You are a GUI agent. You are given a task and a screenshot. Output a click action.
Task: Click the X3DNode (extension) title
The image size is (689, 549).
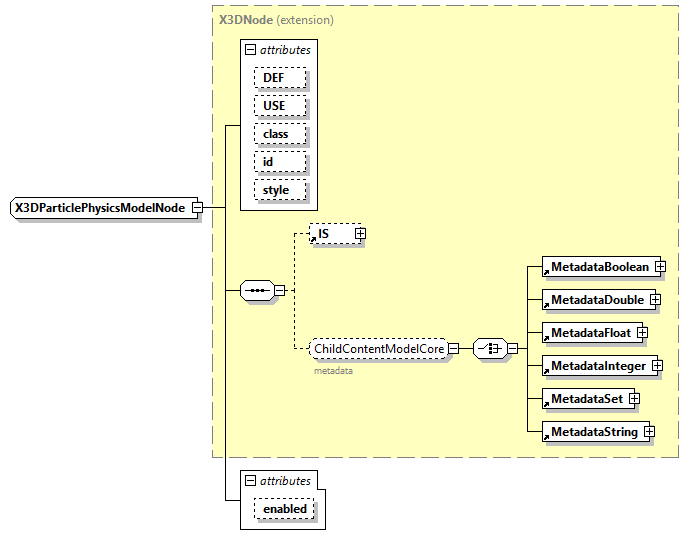pos(276,20)
